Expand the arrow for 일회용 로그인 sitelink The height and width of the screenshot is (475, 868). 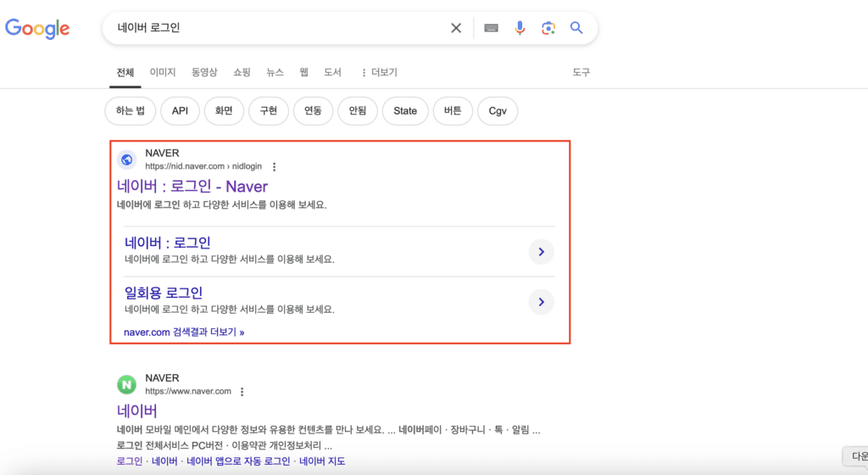click(x=542, y=302)
